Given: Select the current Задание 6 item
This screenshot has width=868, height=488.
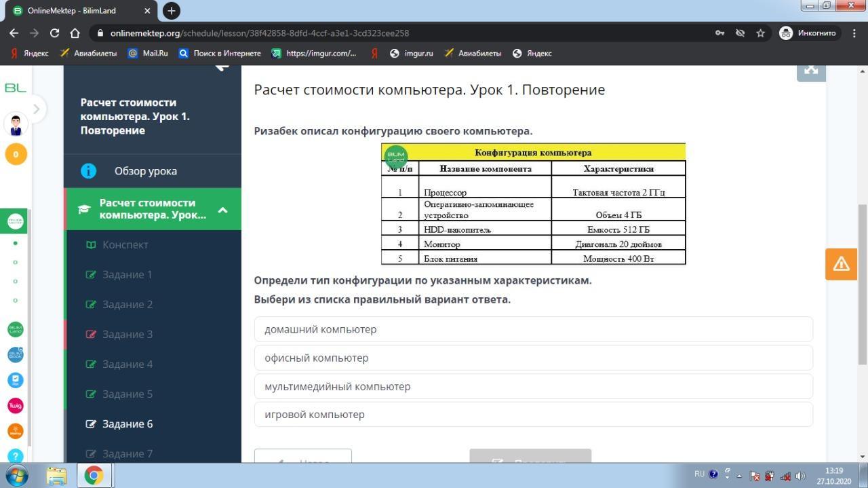Looking at the screenshot, I should coord(153,424).
